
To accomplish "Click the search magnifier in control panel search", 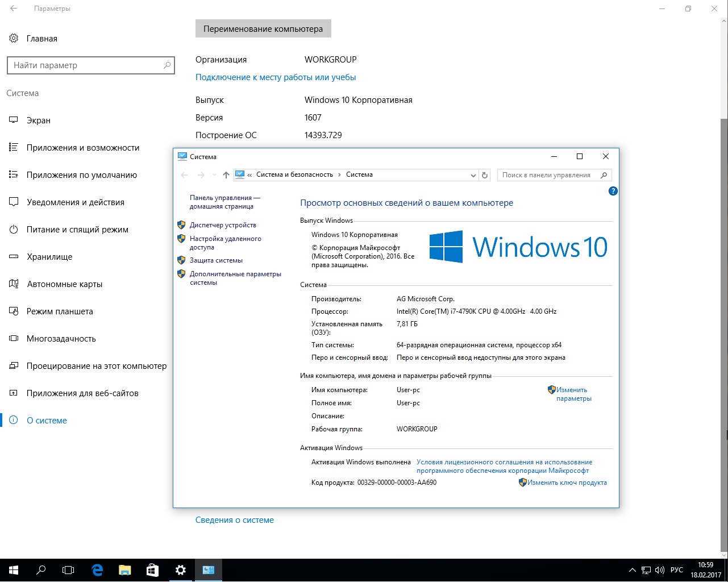I will (x=604, y=175).
